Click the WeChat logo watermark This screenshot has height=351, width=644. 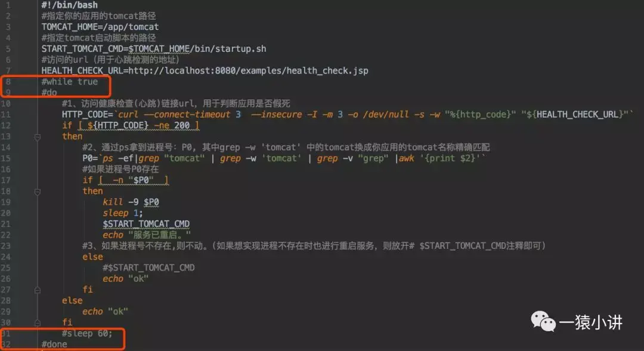(543, 321)
